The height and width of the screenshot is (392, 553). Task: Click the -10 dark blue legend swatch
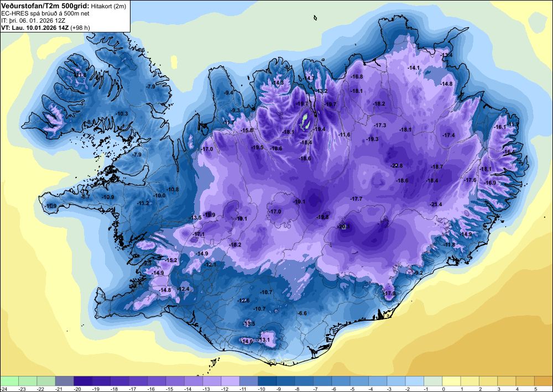267,381
